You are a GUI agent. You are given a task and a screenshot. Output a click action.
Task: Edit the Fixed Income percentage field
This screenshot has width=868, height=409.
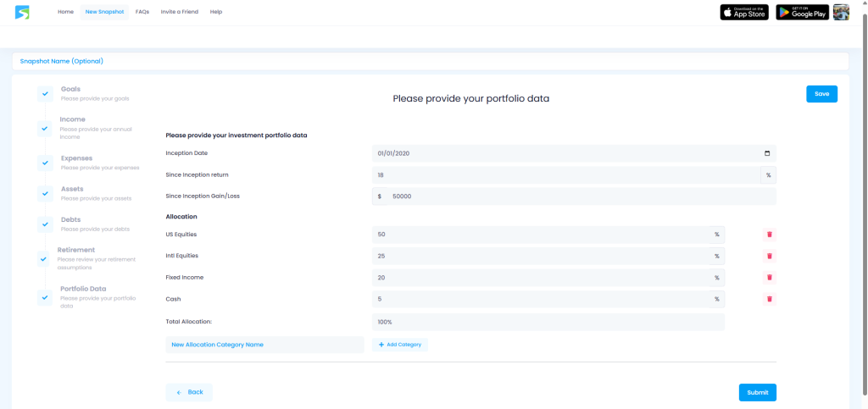coord(541,278)
